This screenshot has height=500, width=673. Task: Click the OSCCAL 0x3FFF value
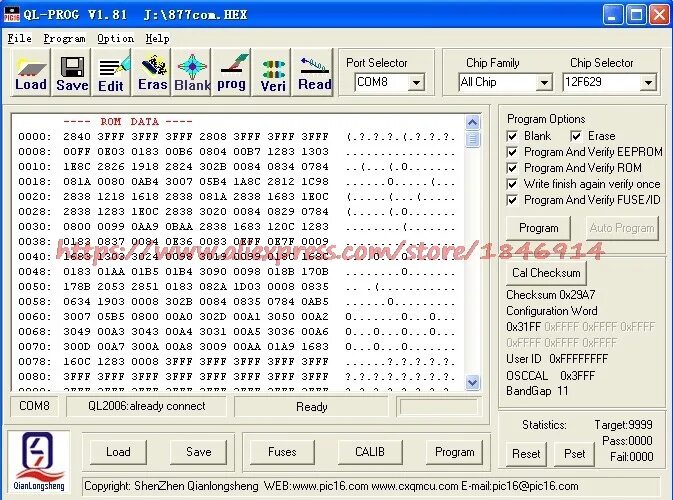coord(577,376)
